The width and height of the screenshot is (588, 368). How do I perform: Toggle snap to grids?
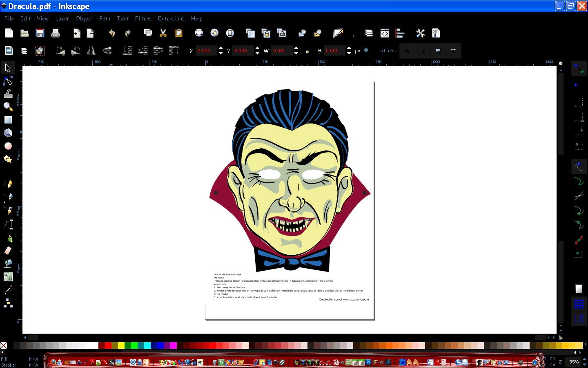pos(579,304)
